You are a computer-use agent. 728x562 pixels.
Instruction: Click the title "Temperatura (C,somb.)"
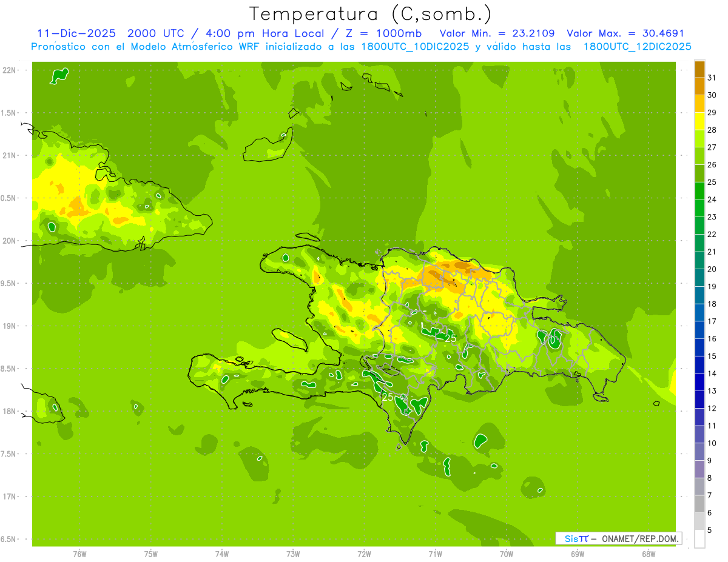click(371, 14)
